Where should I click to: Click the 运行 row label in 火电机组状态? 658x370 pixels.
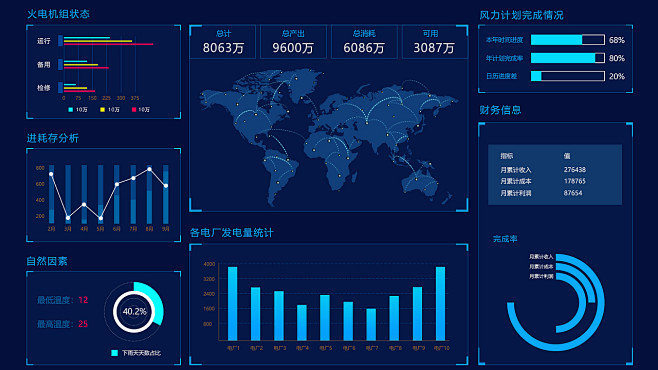44,41
